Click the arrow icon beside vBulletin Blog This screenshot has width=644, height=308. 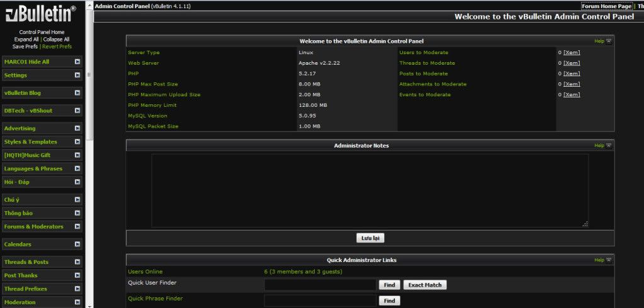coord(77,92)
